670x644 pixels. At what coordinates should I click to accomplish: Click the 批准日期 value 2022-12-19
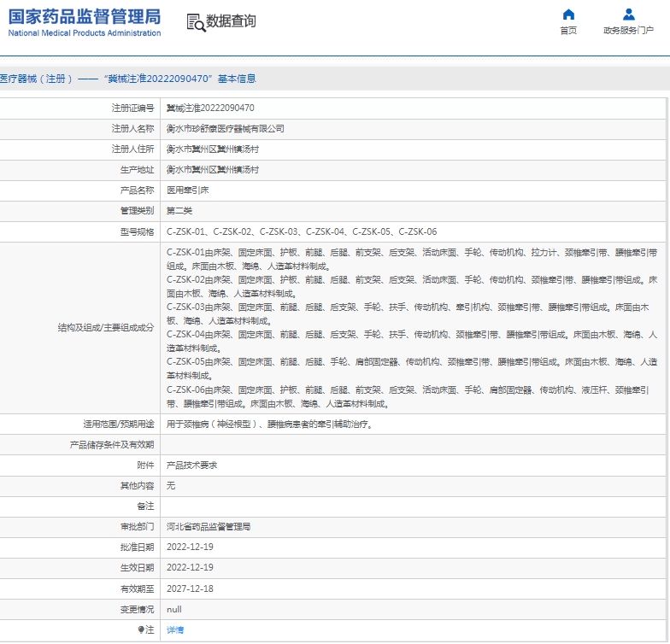pos(190,547)
